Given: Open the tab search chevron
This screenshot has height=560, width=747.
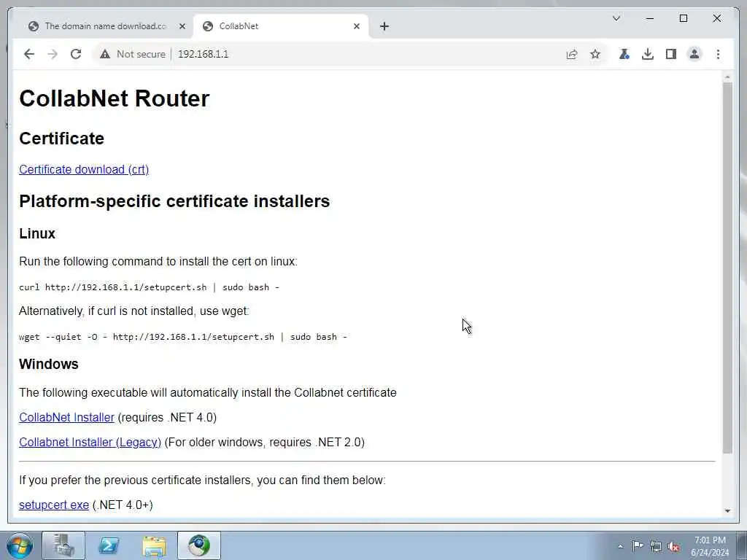Looking at the screenshot, I should (616, 18).
